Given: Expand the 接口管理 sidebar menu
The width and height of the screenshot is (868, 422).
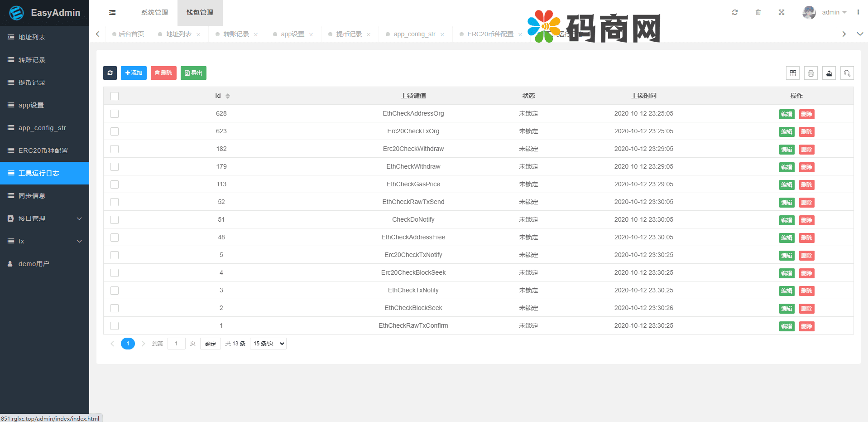Looking at the screenshot, I should tap(44, 218).
